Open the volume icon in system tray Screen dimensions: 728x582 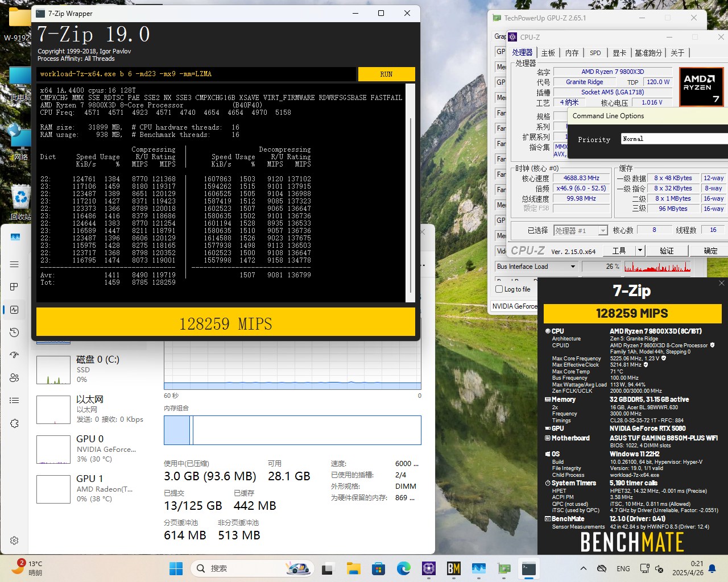(659, 568)
